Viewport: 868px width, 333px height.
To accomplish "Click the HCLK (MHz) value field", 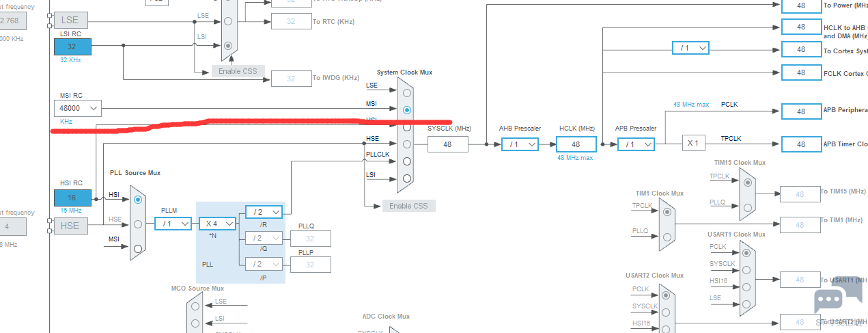I will 576,144.
